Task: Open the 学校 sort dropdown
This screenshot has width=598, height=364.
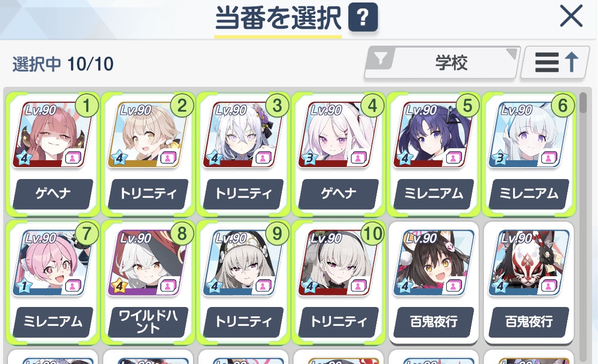Action: pyautogui.click(x=443, y=63)
